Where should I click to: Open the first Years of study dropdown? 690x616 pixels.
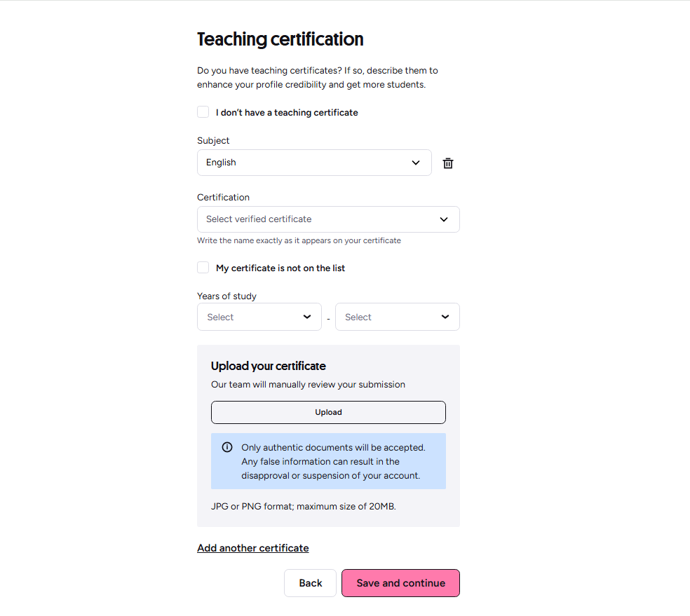coord(259,317)
